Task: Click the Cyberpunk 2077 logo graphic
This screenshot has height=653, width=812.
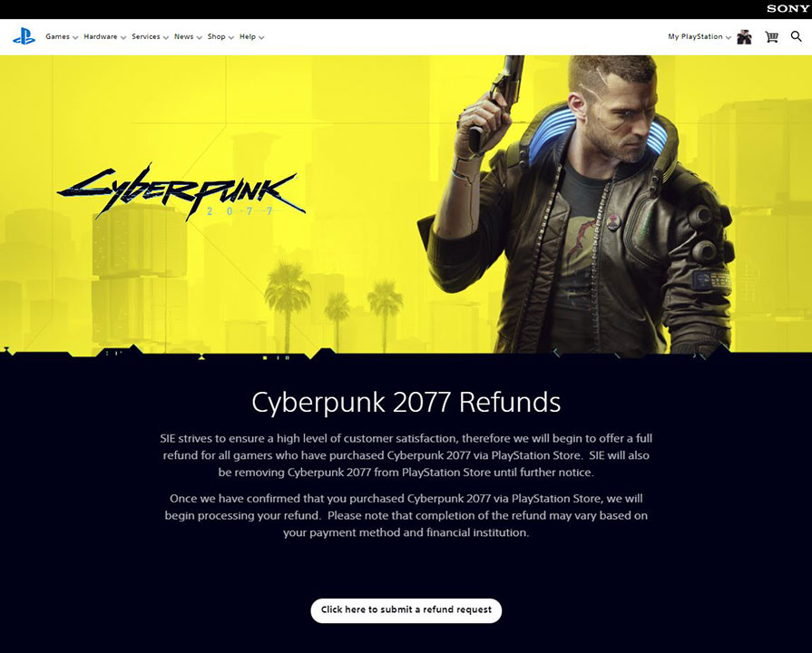Action: (181, 191)
